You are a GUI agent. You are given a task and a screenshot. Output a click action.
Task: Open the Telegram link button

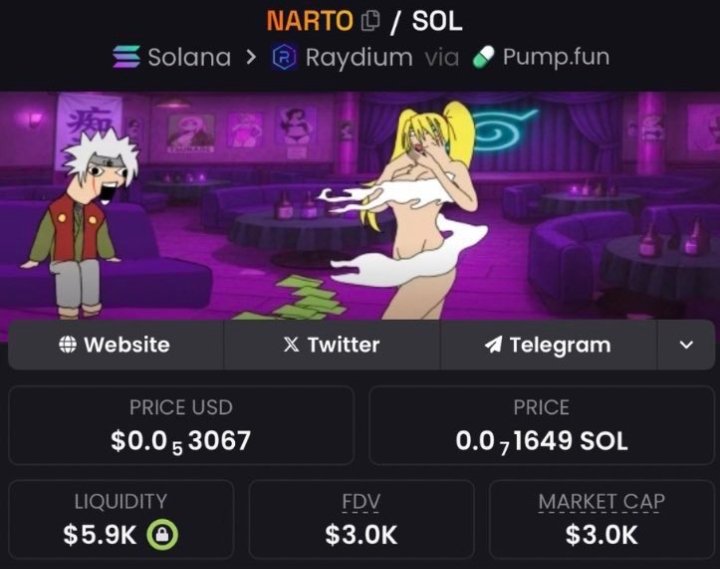[x=549, y=344]
